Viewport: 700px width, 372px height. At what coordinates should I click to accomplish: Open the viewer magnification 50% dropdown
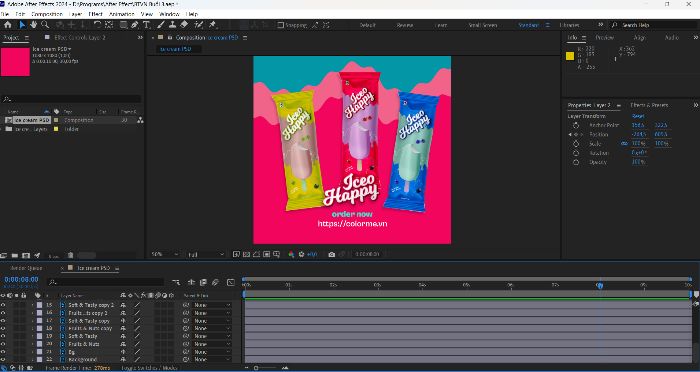164,255
